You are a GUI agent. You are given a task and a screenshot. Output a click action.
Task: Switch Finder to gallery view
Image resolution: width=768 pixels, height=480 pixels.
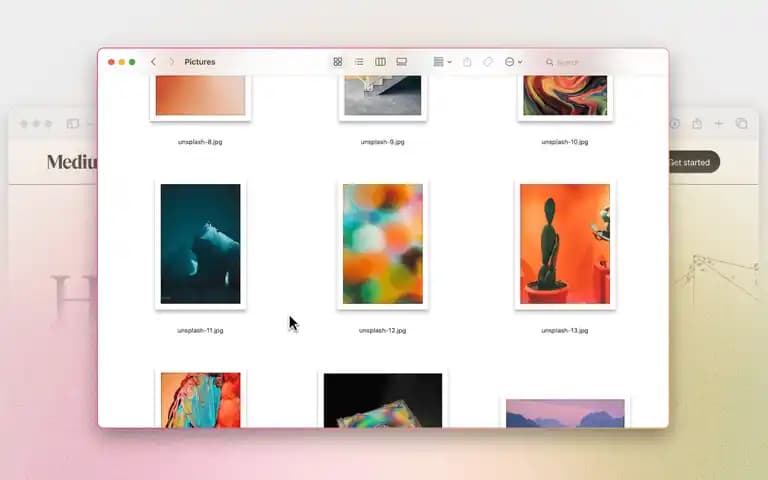[402, 62]
